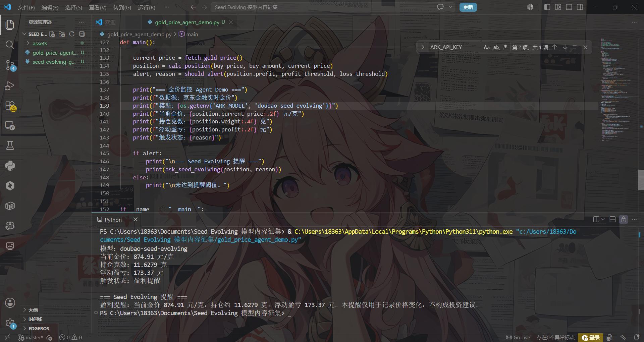Open the 编辑(E) menu

point(50,7)
